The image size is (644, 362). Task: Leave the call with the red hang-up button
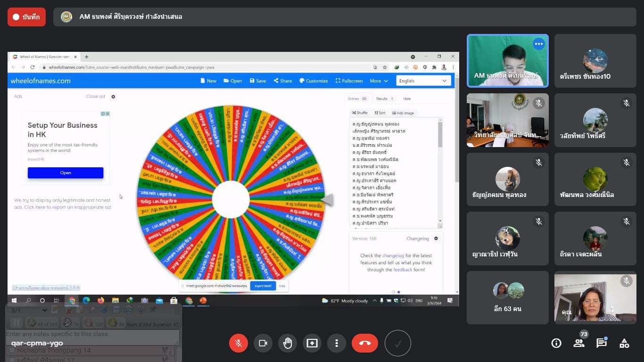(365, 343)
